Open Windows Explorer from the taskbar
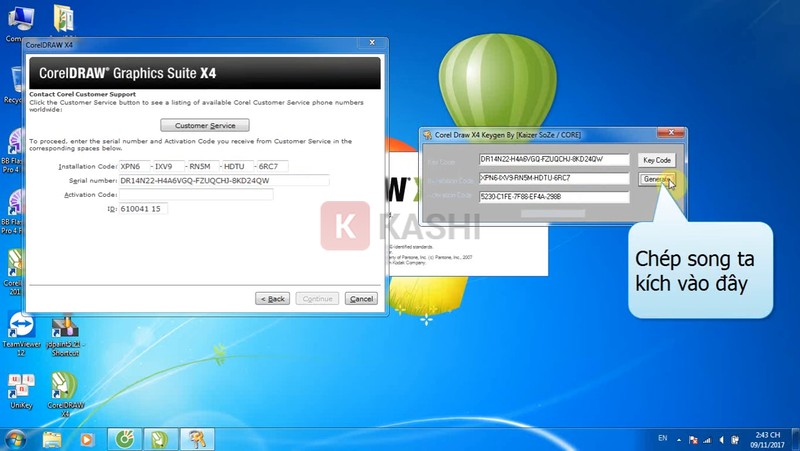This screenshot has width=800, height=451. [52, 439]
